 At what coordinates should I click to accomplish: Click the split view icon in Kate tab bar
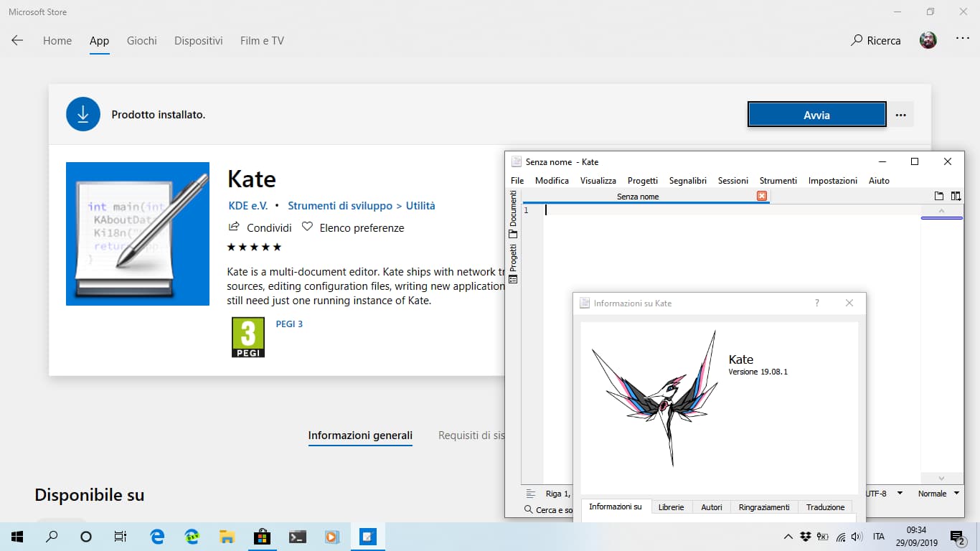tap(956, 196)
